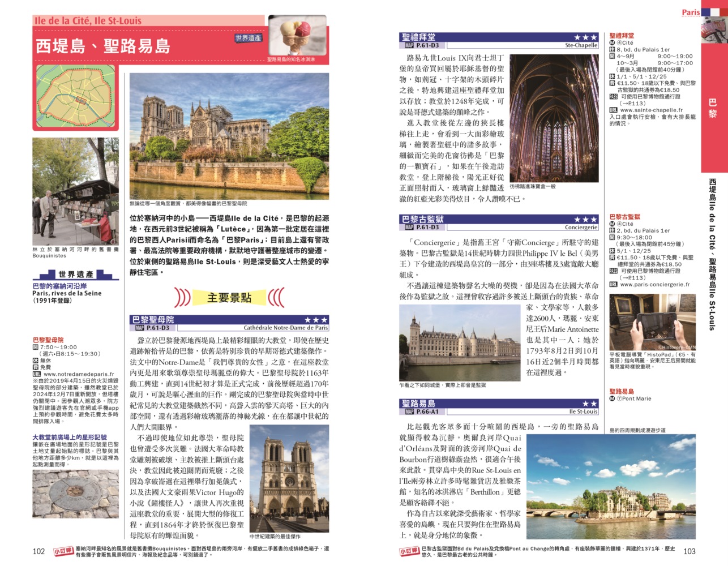Click the URL icon beside www.notredamedeparis.fr
728x566 pixels.
37,374
